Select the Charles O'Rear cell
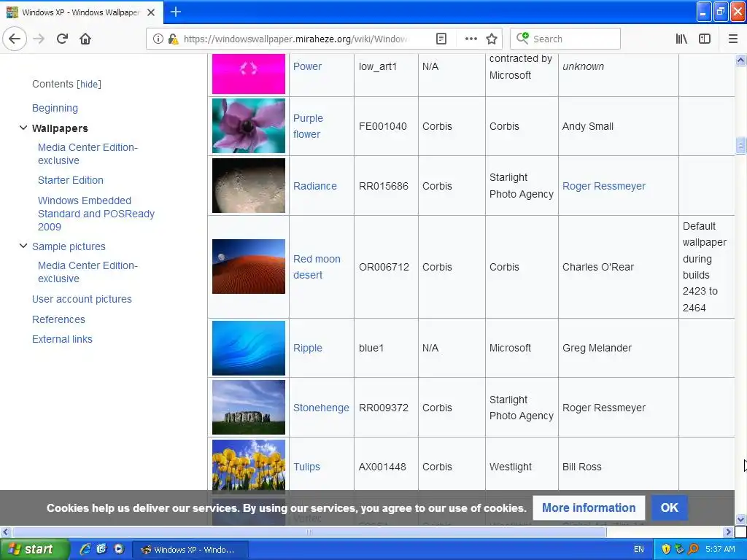This screenshot has width=747, height=560. coord(619,267)
